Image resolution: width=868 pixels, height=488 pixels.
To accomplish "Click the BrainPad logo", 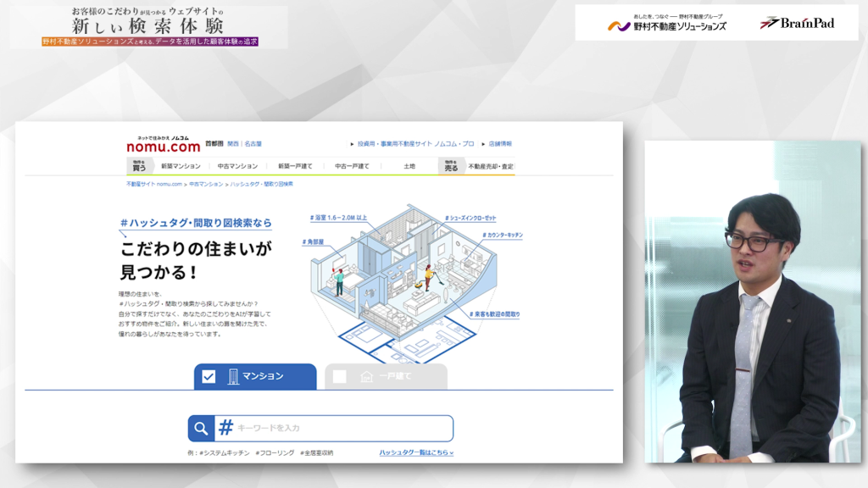I will (797, 23).
